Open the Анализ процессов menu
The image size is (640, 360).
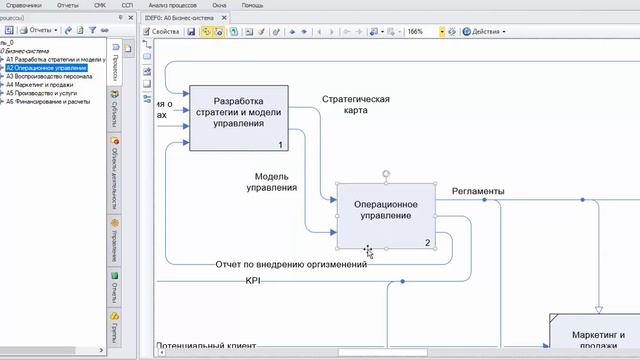(x=173, y=5)
